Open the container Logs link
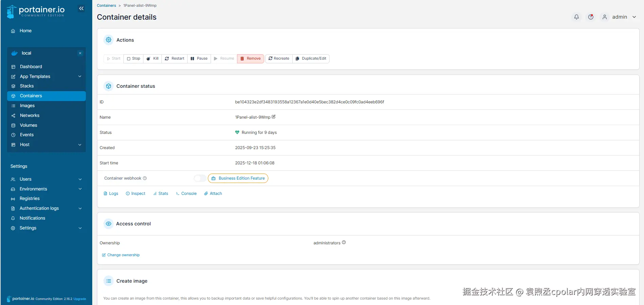Viewport: 644px width, 305px height. (111, 194)
